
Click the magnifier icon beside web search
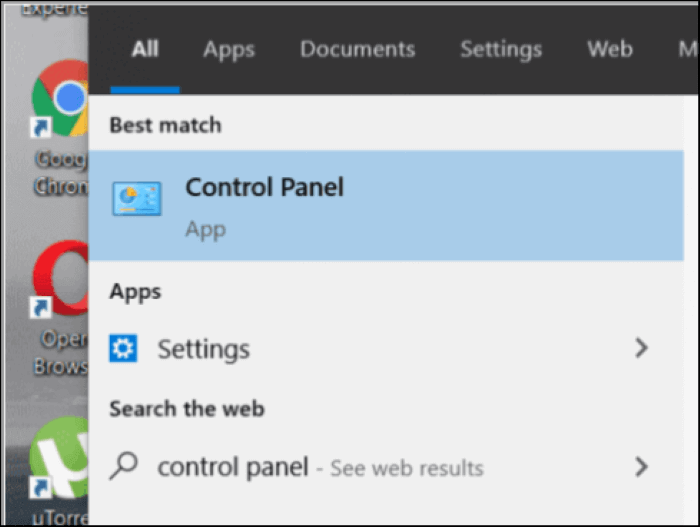tap(123, 466)
